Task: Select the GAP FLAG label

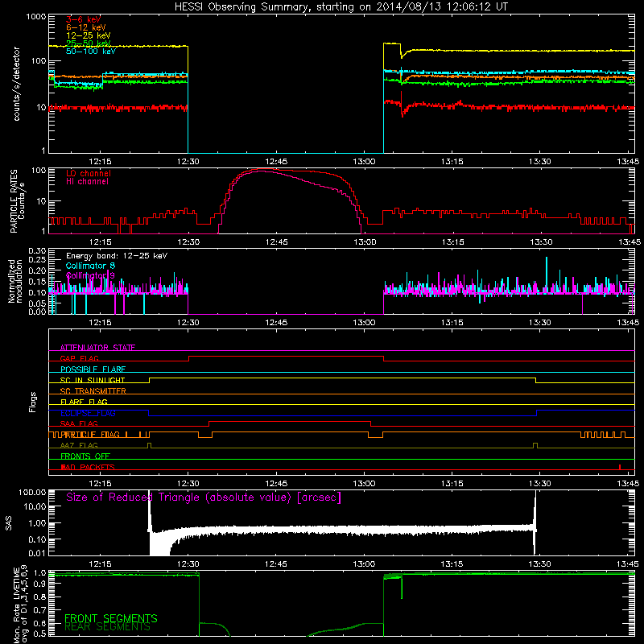Action: click(x=79, y=358)
